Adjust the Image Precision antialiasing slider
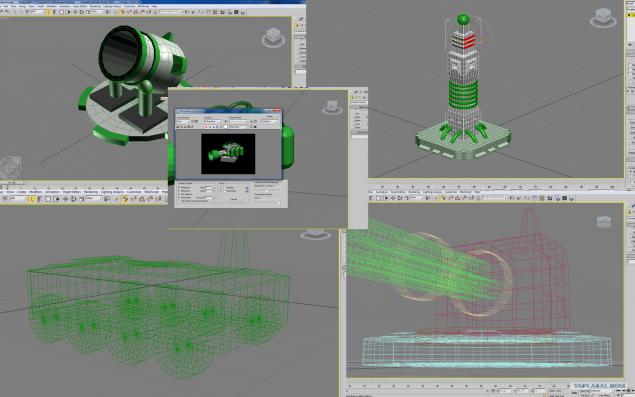This screenshot has height=397, width=635. [267, 191]
